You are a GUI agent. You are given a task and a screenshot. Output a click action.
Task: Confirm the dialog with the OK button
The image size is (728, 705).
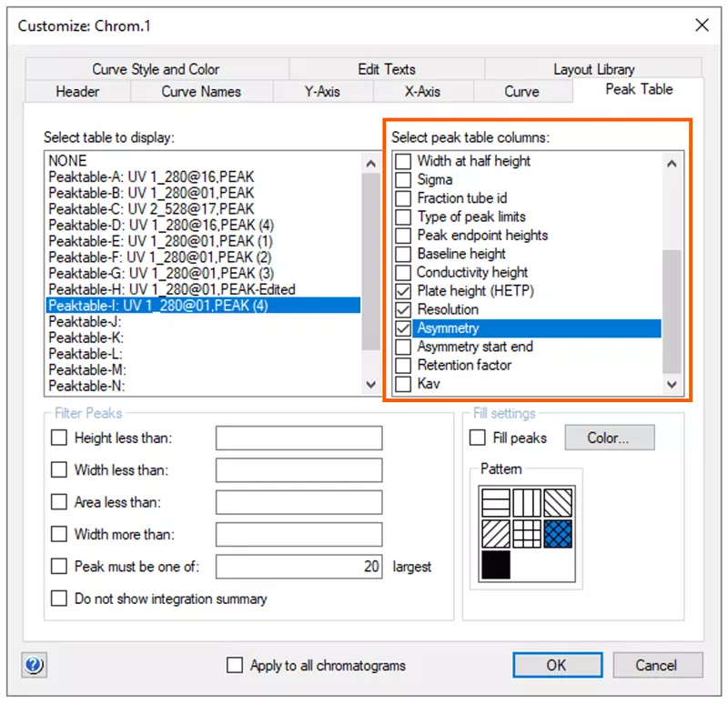557,665
